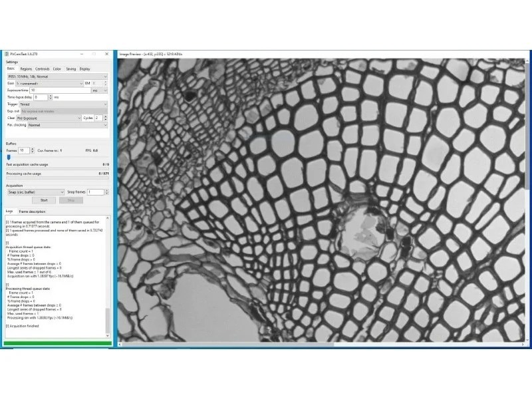532x399 pixels.
Task: Open the Color settings tab
Action: (57, 68)
